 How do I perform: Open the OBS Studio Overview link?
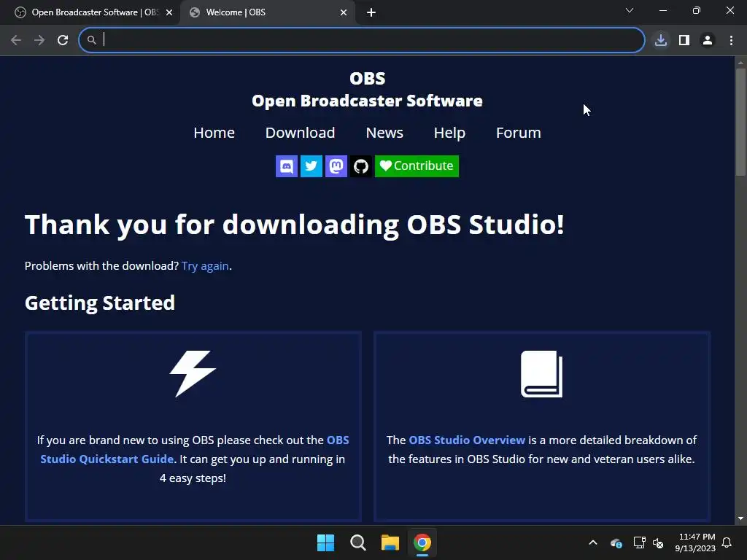[x=467, y=440]
